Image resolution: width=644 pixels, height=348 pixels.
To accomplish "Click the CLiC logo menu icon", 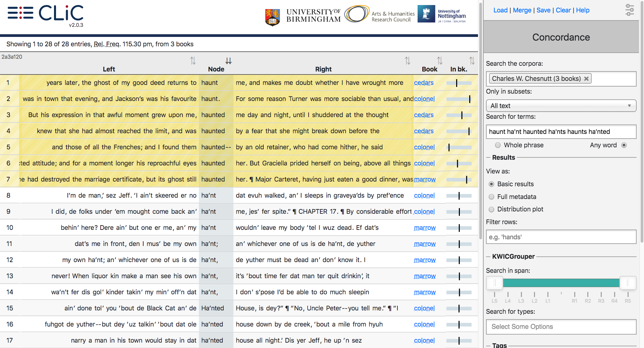I will [x=20, y=13].
